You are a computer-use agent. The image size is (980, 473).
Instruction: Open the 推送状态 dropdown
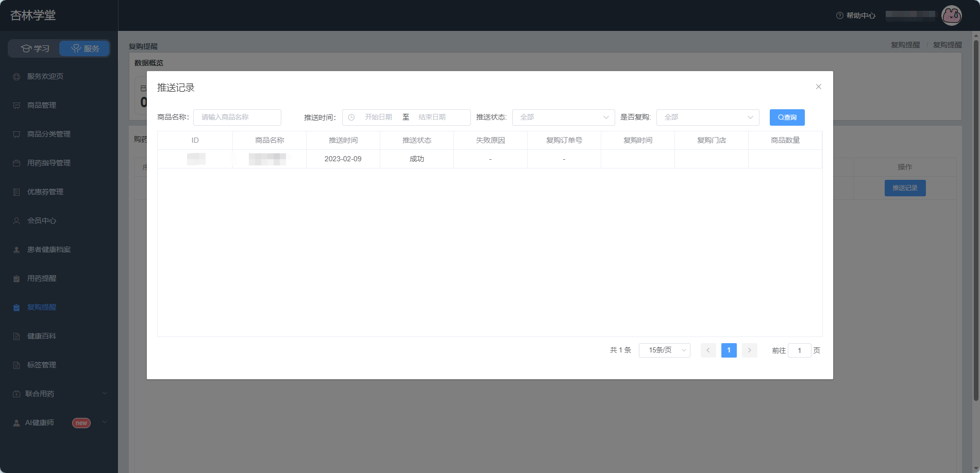click(x=563, y=117)
